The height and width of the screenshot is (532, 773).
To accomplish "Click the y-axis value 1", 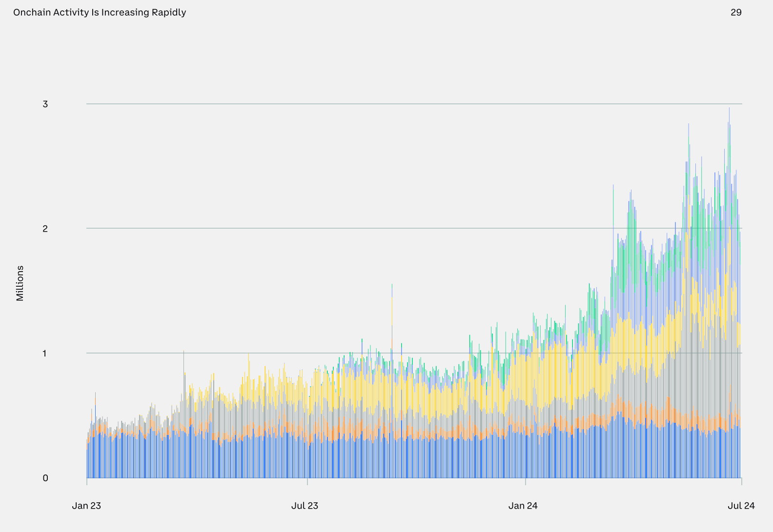I will pyautogui.click(x=45, y=353).
